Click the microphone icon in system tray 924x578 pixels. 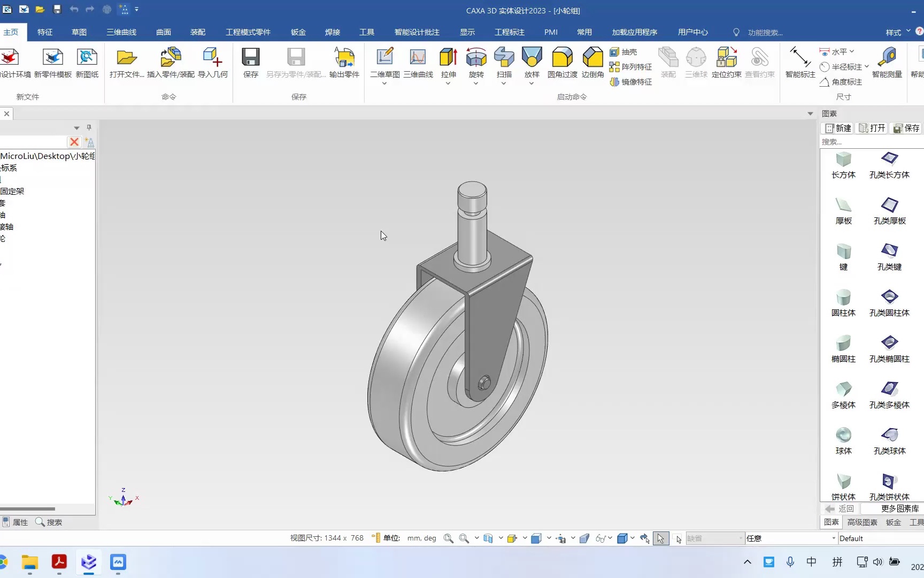pyautogui.click(x=790, y=562)
